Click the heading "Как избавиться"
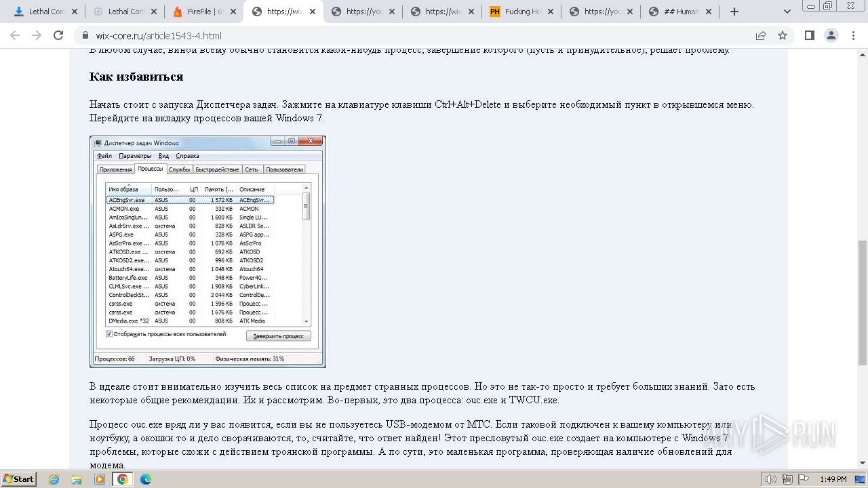868x488 pixels. tap(136, 77)
